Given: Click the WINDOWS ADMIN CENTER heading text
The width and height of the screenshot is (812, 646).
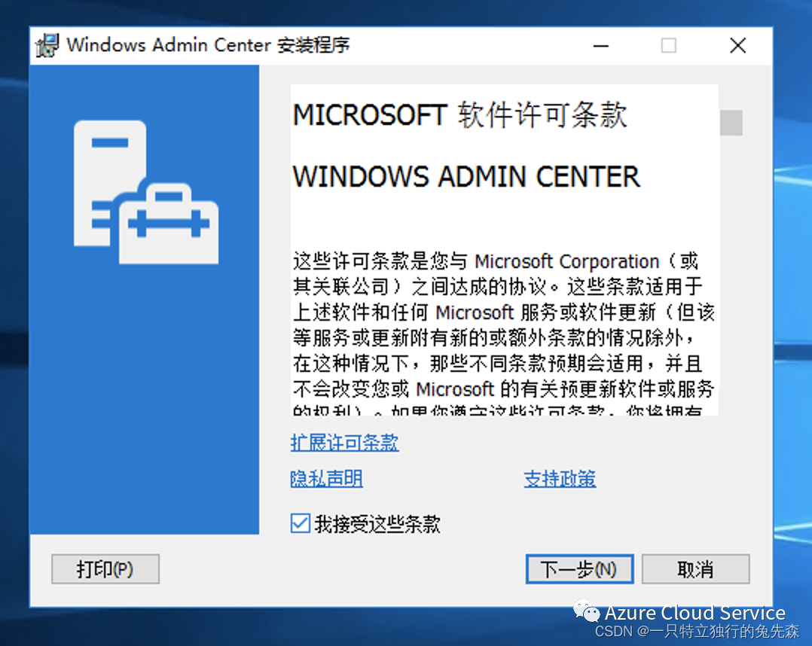Looking at the screenshot, I should coord(466,176).
